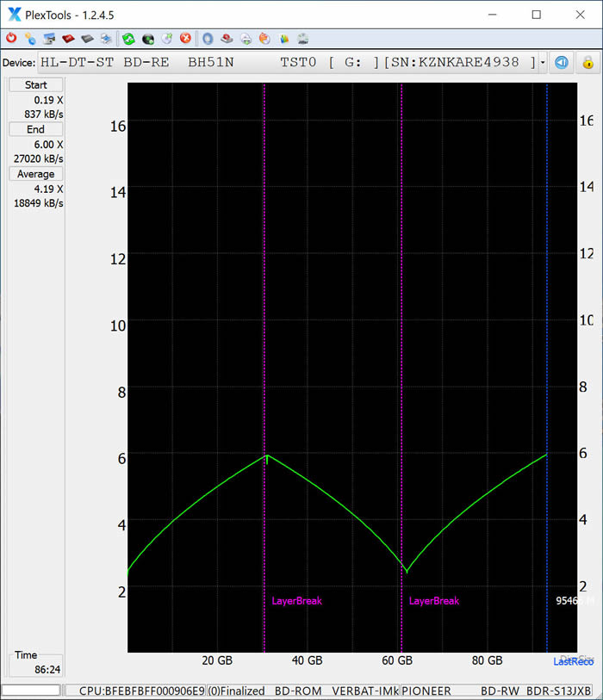Click the yellow padlock icon
Screen dimensions: 603x700
(x=587, y=63)
